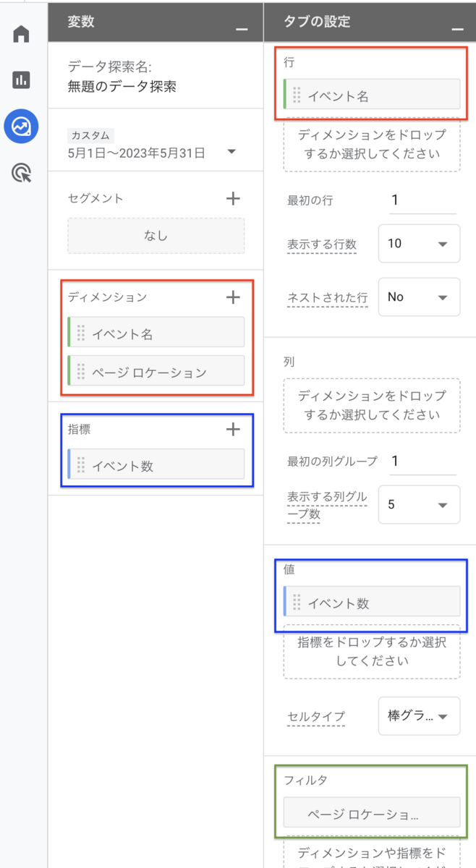This screenshot has width=476, height=868.
Task: Add a new segment with the plus icon
Action: 233,199
